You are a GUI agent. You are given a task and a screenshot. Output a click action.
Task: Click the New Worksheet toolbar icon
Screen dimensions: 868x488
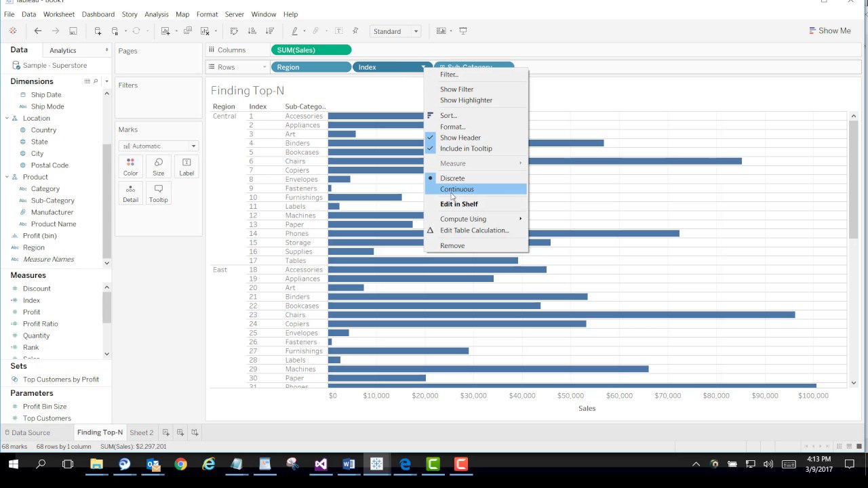[165, 31]
